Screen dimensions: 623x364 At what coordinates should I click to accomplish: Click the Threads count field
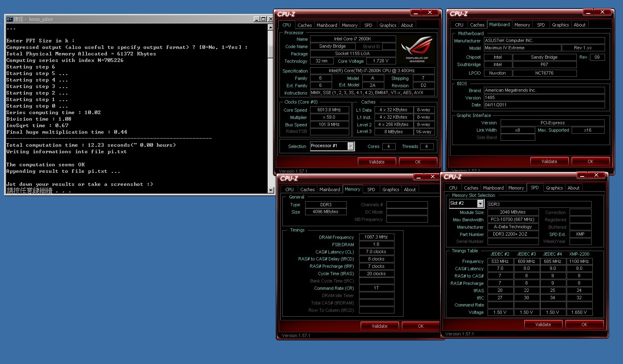426,147
